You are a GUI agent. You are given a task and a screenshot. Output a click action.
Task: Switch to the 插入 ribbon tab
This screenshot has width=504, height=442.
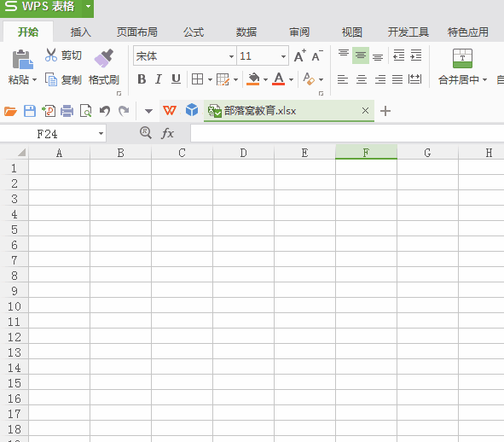click(x=81, y=32)
